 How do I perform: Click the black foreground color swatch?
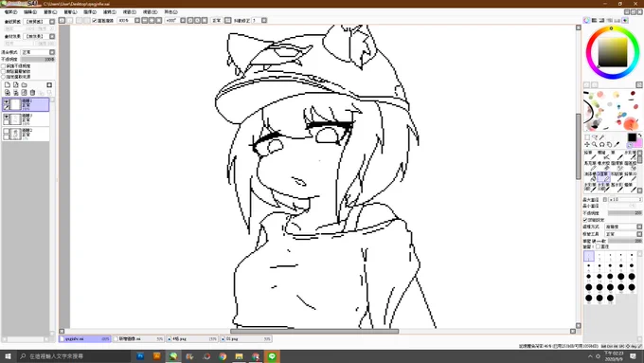(x=632, y=137)
